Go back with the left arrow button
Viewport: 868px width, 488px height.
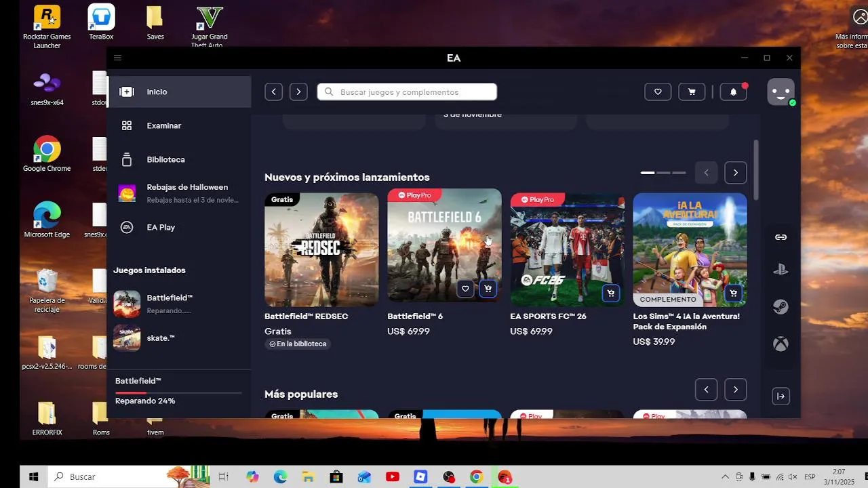(273, 91)
